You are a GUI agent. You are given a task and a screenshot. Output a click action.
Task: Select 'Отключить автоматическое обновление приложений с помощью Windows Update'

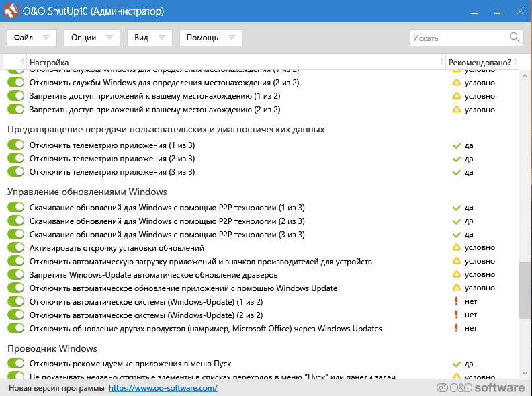coord(183,288)
